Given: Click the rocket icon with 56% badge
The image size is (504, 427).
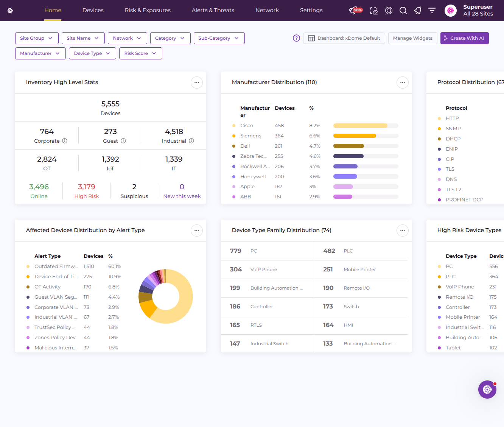Looking at the screenshot, I should [355, 10].
